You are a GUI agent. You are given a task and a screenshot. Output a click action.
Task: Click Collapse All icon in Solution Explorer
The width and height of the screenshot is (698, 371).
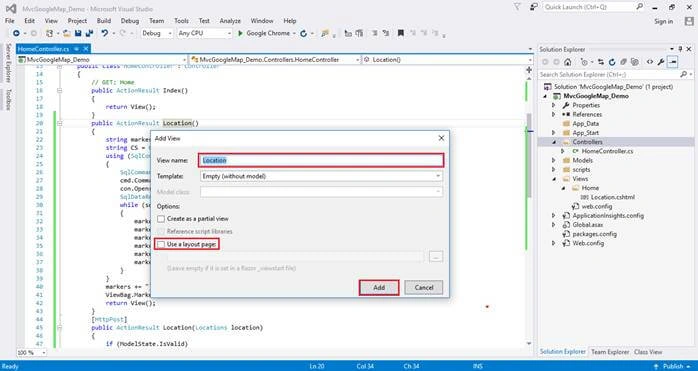(624, 62)
